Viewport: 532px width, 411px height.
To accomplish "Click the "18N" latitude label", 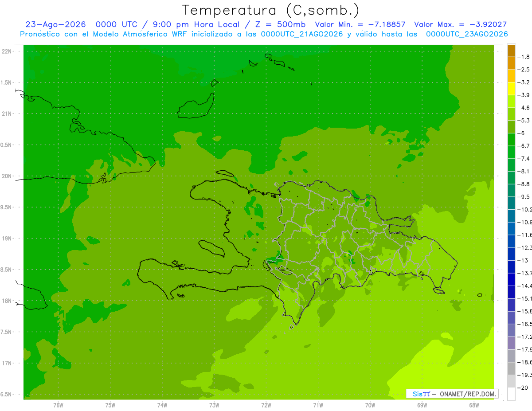I will (x=7, y=301).
